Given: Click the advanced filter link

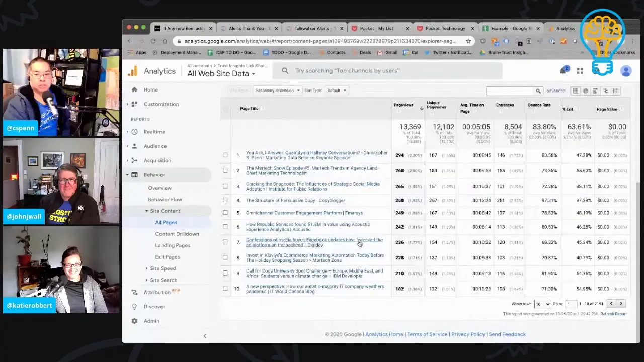Looking at the screenshot, I should tap(556, 91).
